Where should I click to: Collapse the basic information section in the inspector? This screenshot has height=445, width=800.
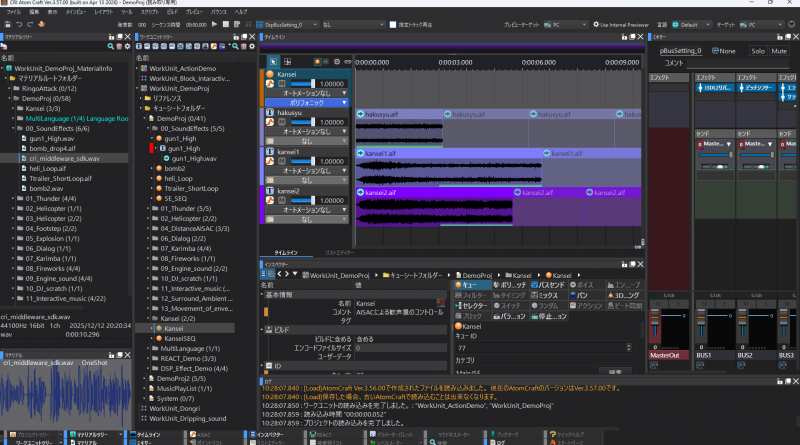click(262, 294)
